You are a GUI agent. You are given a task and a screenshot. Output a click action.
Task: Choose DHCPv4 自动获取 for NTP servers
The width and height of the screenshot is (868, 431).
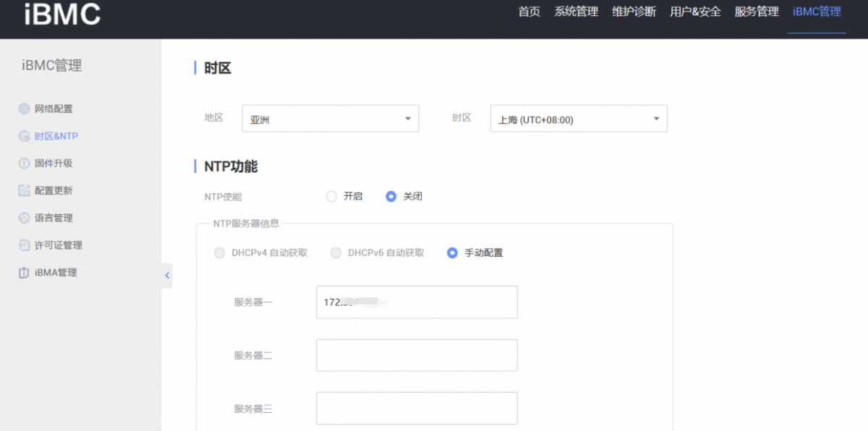tap(219, 253)
